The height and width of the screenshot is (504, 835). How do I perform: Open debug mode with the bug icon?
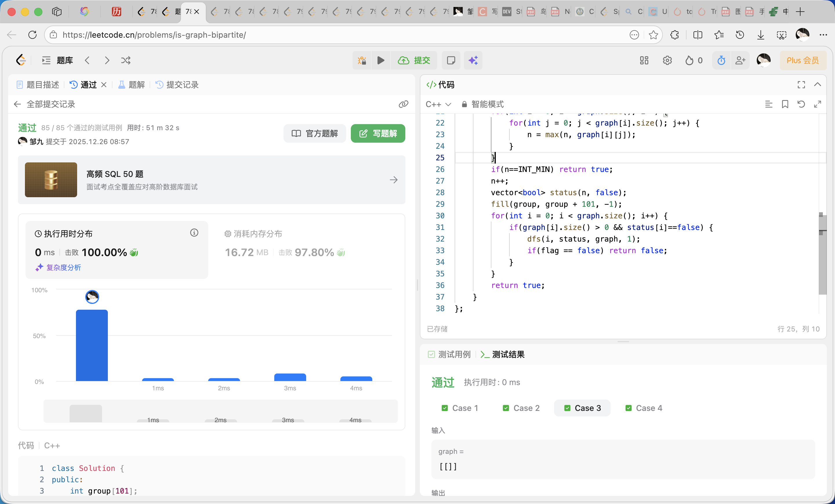coord(362,60)
